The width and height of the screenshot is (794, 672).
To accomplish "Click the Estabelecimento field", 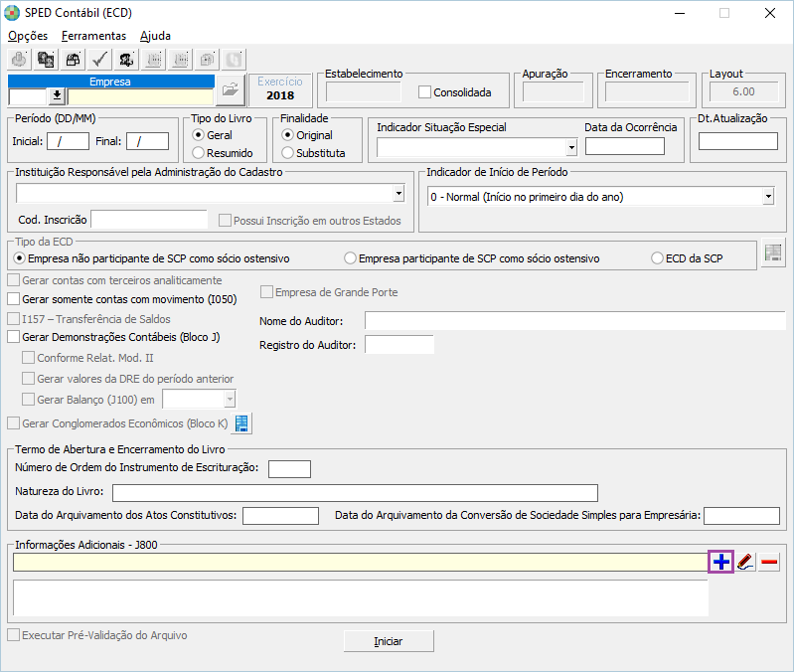I will 363,92.
